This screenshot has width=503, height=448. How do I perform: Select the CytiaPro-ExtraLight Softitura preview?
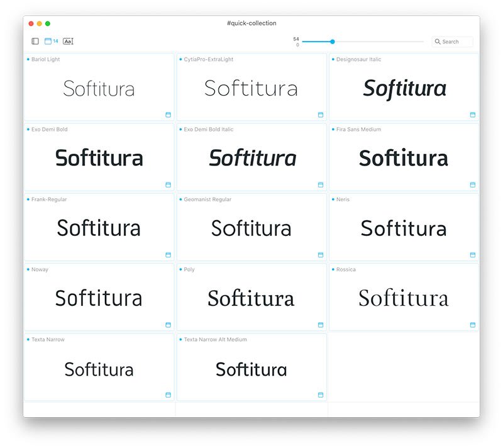click(251, 88)
